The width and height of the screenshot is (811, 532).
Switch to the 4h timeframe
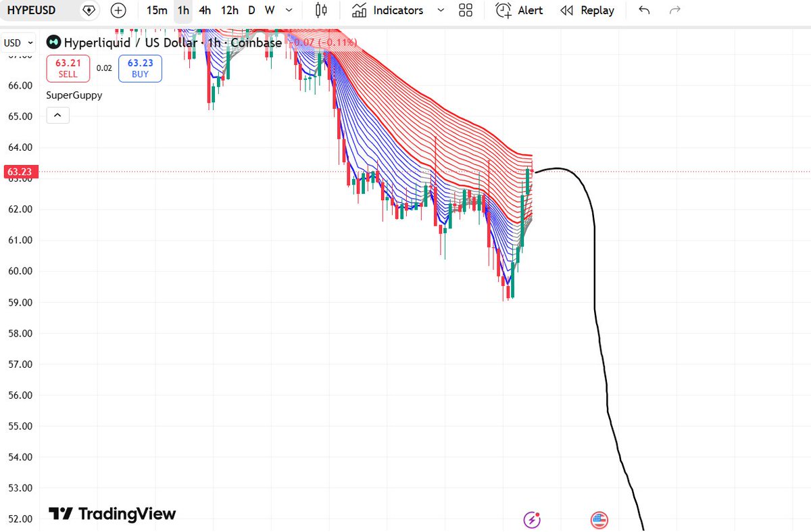(x=205, y=11)
